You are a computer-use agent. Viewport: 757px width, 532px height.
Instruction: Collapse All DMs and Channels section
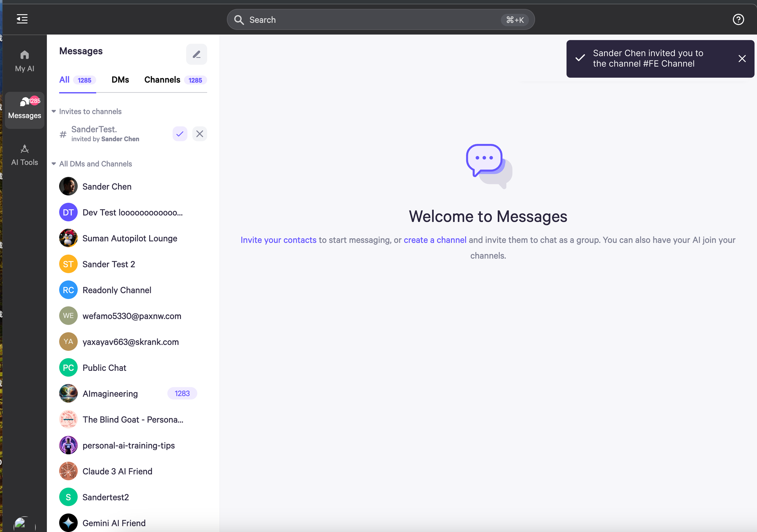54,164
